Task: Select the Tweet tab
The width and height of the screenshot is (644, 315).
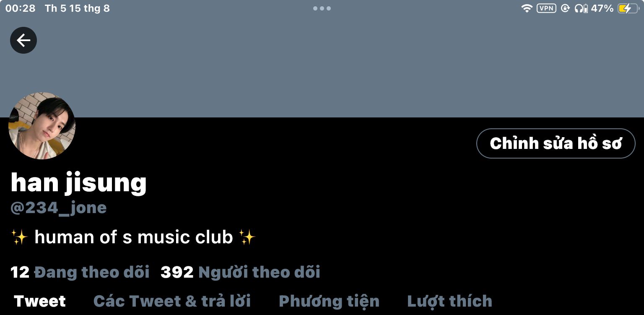Action: click(x=40, y=301)
